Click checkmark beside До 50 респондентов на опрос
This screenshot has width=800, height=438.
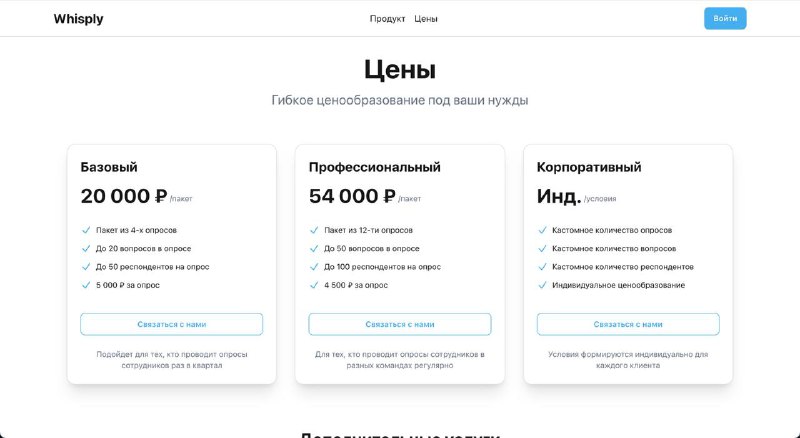(86, 267)
